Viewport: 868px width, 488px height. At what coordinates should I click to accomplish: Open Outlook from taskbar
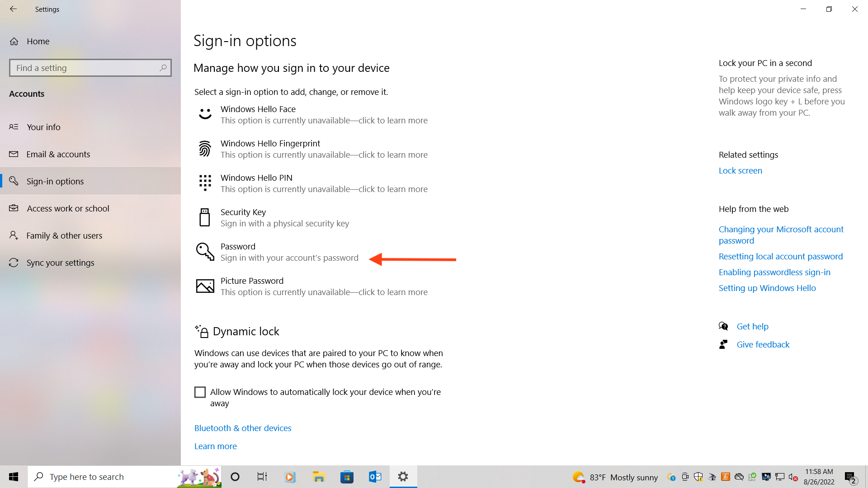[375, 477]
